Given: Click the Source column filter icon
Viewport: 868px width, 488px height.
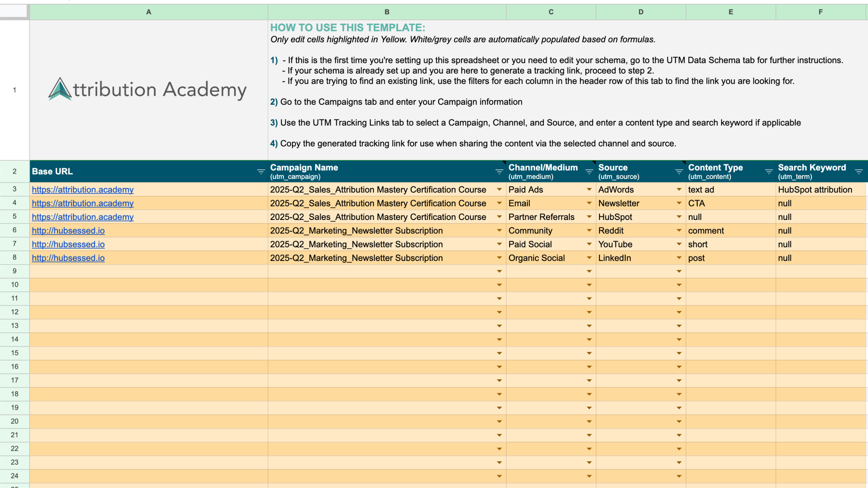Looking at the screenshot, I should tap(679, 172).
